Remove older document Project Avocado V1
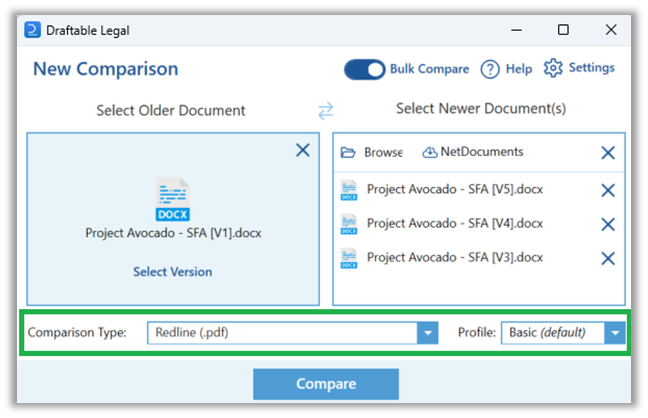This screenshot has height=418, width=648. (303, 150)
